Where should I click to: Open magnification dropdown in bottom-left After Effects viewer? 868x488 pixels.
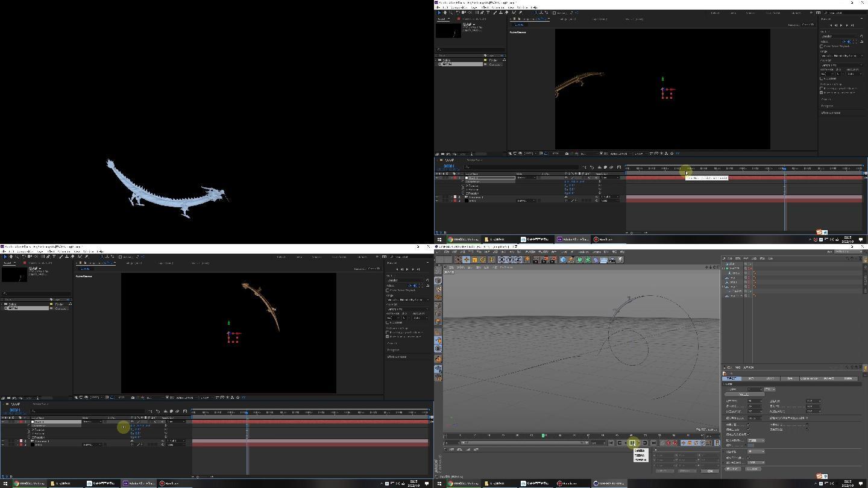(x=96, y=397)
